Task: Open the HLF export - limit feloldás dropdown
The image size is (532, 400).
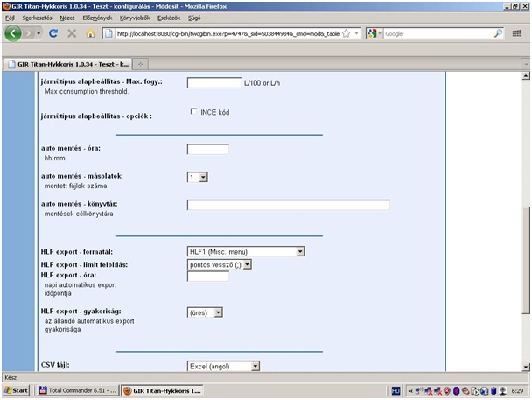Action: coord(219,264)
